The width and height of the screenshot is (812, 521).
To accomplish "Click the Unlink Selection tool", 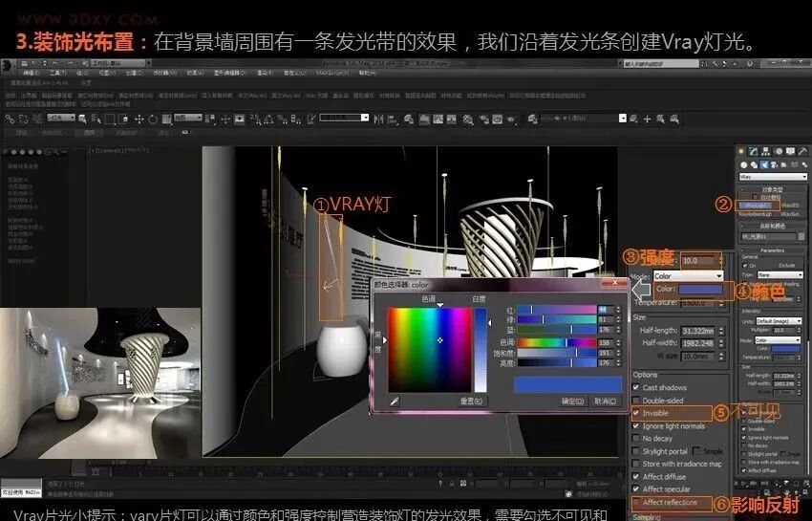I will click(x=23, y=119).
